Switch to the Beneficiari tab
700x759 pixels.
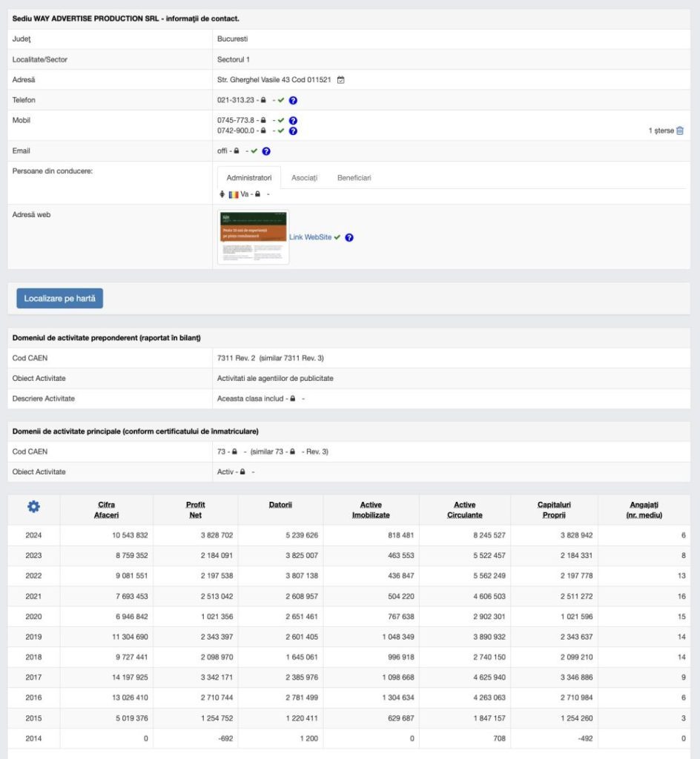click(354, 178)
